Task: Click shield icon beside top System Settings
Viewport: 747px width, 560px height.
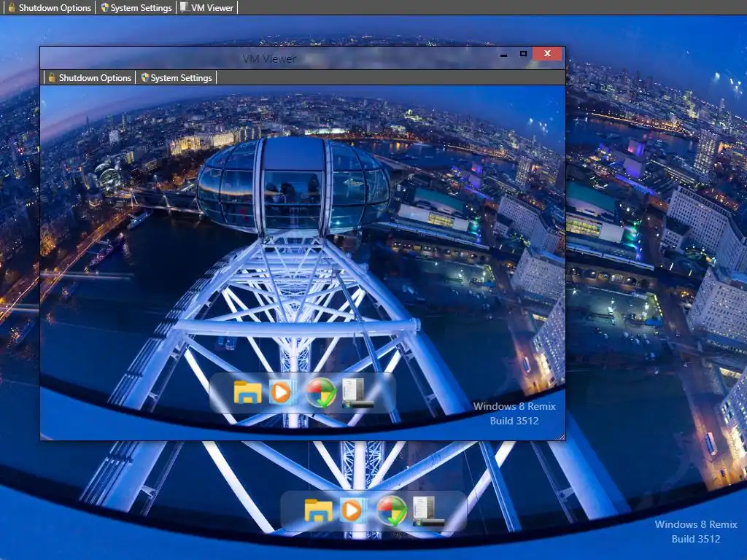Action: [105, 7]
